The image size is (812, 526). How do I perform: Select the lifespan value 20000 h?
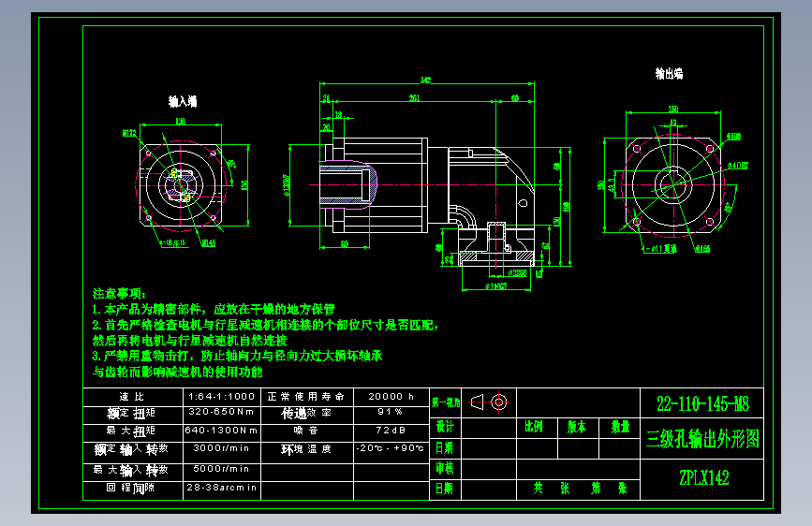click(391, 397)
